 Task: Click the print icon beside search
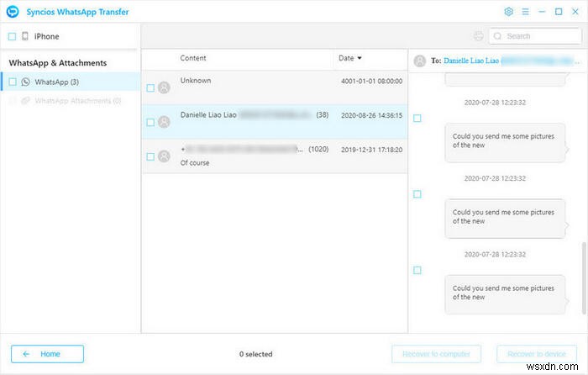pyautogui.click(x=479, y=36)
